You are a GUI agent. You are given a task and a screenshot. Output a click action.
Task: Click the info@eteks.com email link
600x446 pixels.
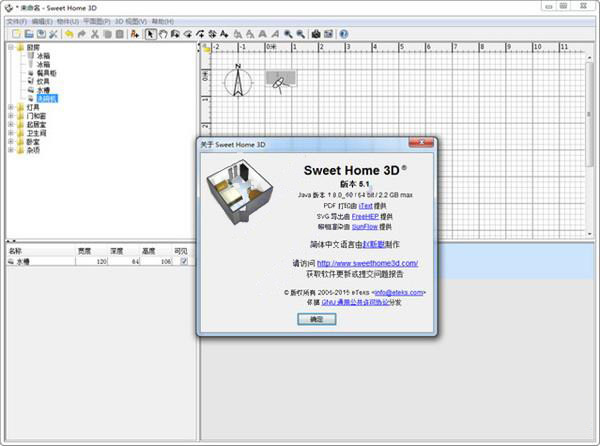[x=399, y=292]
